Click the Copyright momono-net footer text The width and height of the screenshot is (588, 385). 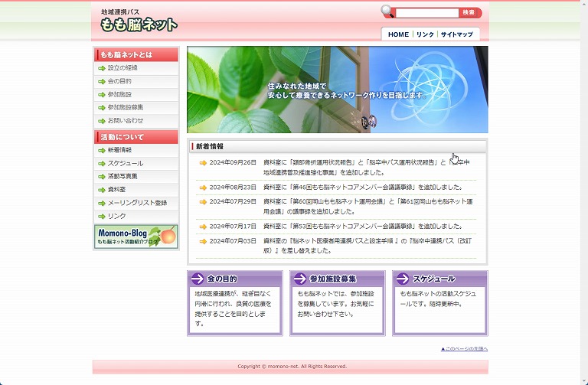[292, 367]
